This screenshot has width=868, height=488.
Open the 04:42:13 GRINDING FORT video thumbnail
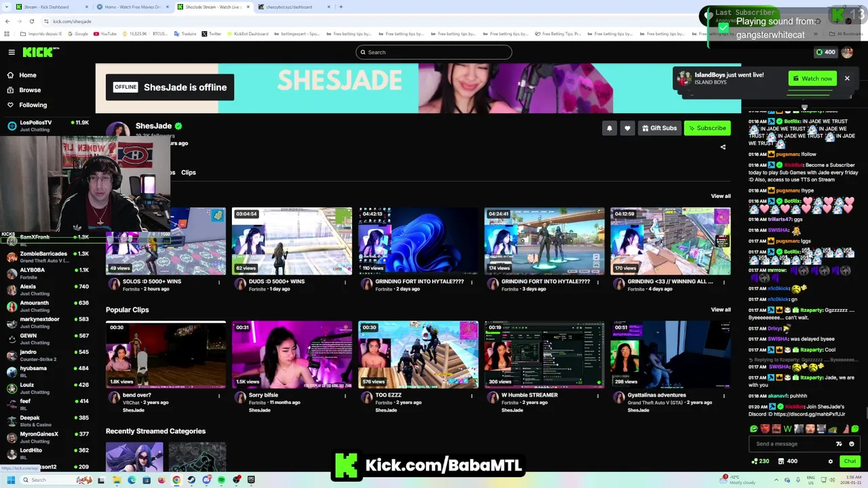point(418,241)
